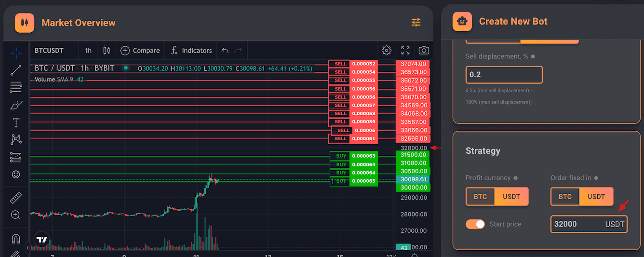Image resolution: width=644 pixels, height=257 pixels.
Task: Take a chart snapshot with camera icon
Action: [424, 51]
